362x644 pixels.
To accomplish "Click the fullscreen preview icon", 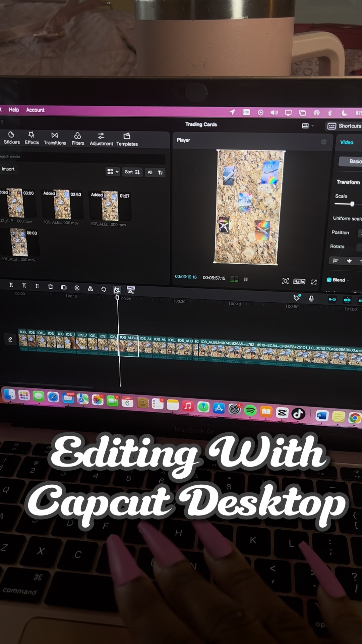I will [x=314, y=282].
